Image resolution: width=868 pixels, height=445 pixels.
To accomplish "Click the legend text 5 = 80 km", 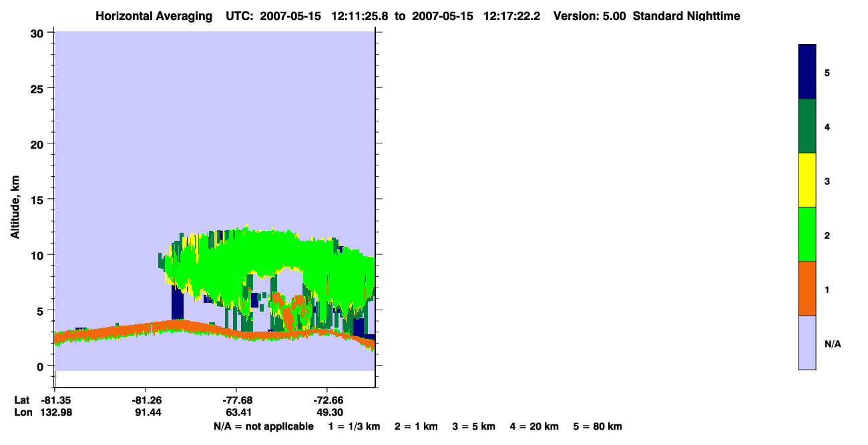I will click(x=597, y=427).
